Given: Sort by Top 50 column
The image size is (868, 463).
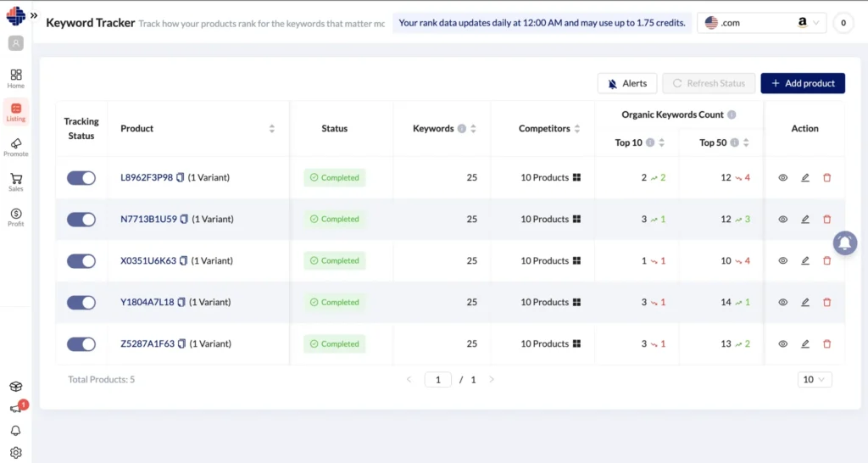Looking at the screenshot, I should 746,143.
